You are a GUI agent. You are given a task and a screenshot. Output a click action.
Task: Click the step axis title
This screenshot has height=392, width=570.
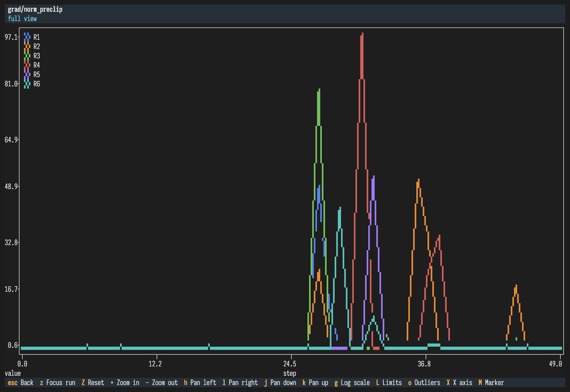[x=290, y=373]
